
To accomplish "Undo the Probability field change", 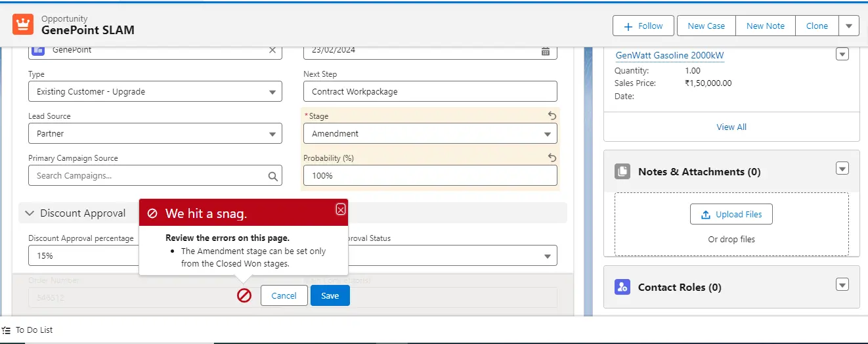I will pyautogui.click(x=552, y=158).
